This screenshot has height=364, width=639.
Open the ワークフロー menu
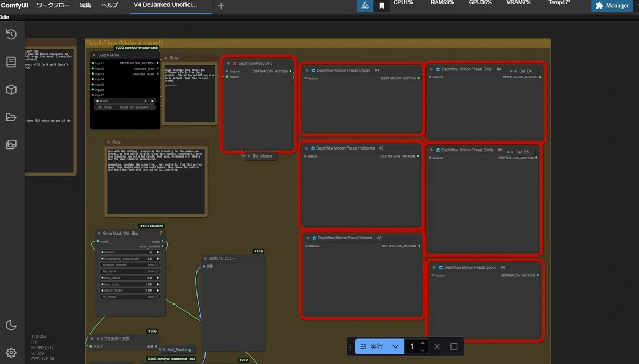click(53, 5)
